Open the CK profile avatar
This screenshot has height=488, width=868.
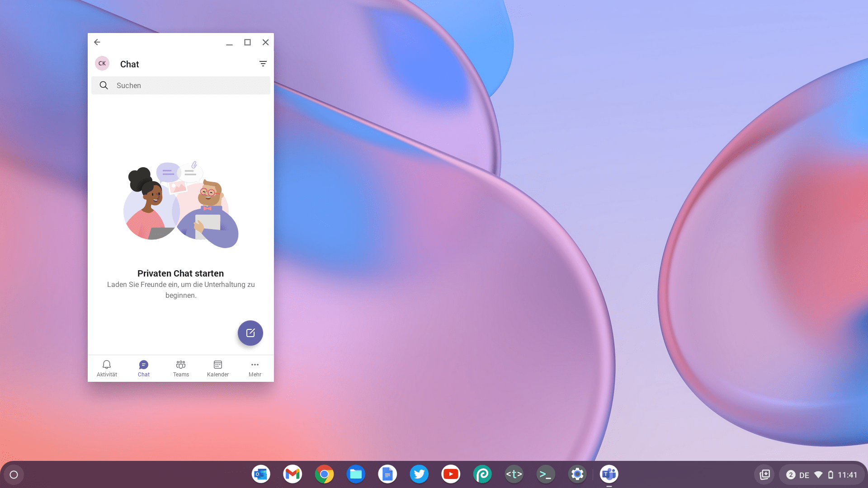coord(102,63)
